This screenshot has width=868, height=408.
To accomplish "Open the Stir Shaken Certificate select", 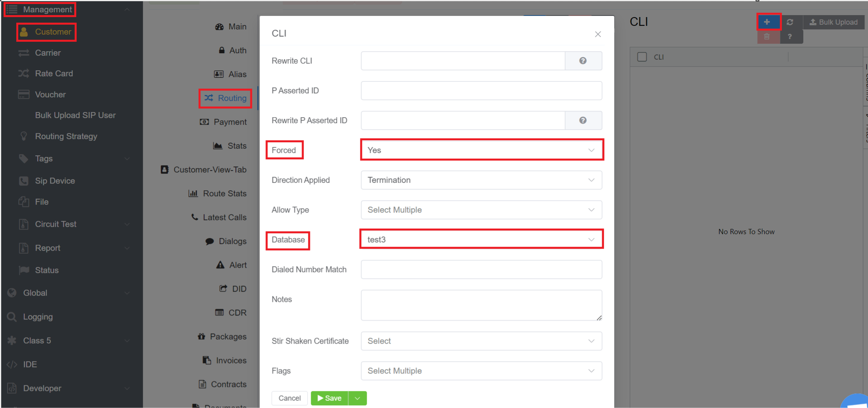I will click(x=481, y=341).
